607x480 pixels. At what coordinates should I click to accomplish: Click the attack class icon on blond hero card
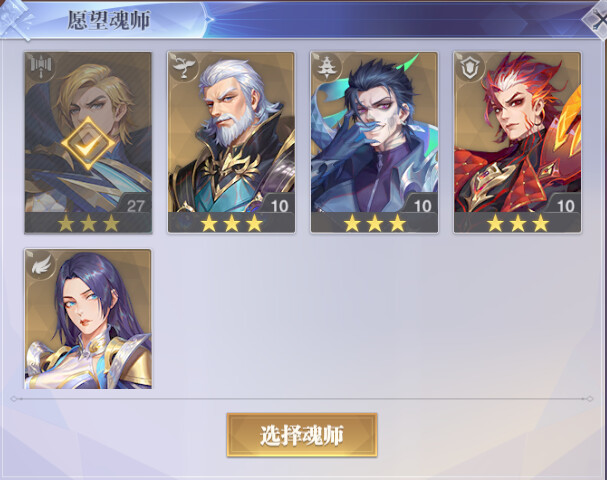[40, 67]
